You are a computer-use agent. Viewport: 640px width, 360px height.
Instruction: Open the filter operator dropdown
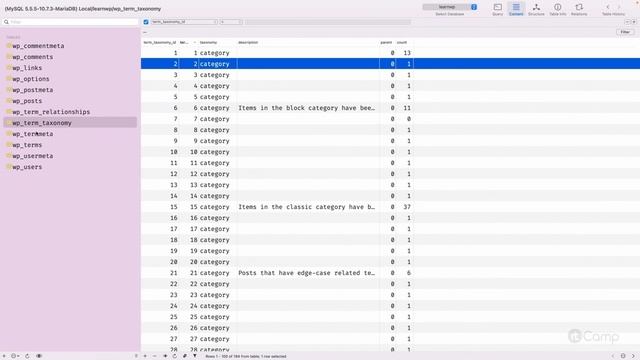[x=231, y=22]
